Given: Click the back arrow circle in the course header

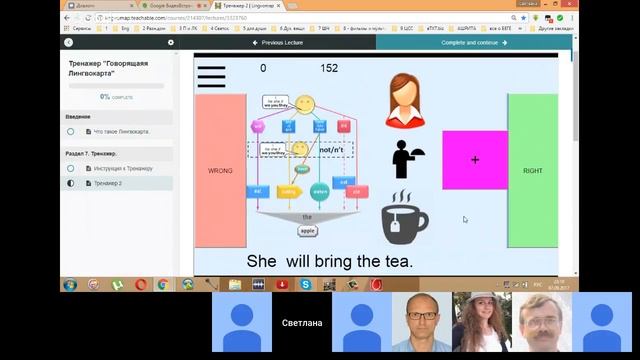Looking at the screenshot, I should [x=69, y=42].
